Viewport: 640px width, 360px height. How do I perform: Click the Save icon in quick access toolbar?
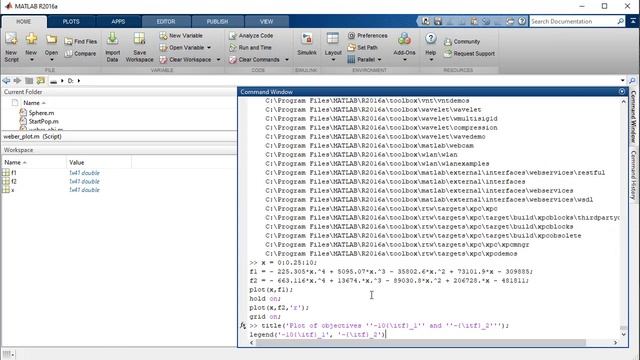tap(438, 21)
